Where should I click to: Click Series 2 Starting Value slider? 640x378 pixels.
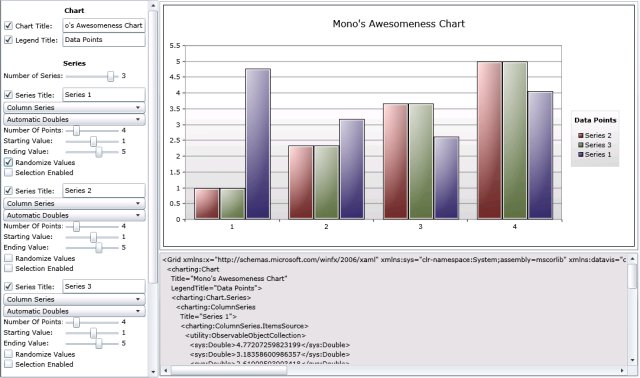pos(93,237)
